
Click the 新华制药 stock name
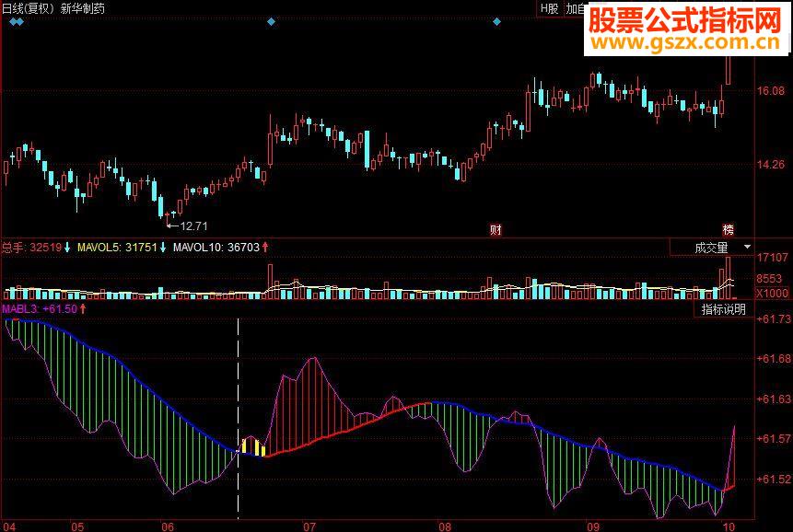(83, 8)
